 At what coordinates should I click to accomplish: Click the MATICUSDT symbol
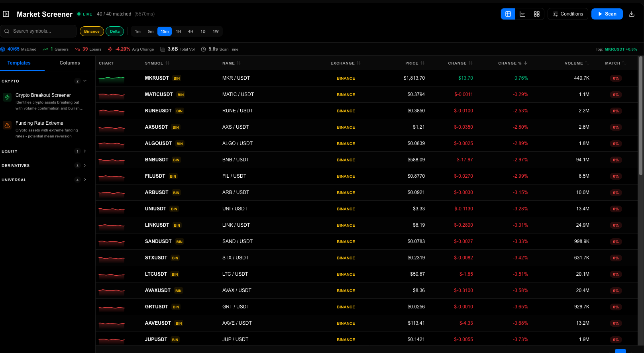pos(159,94)
